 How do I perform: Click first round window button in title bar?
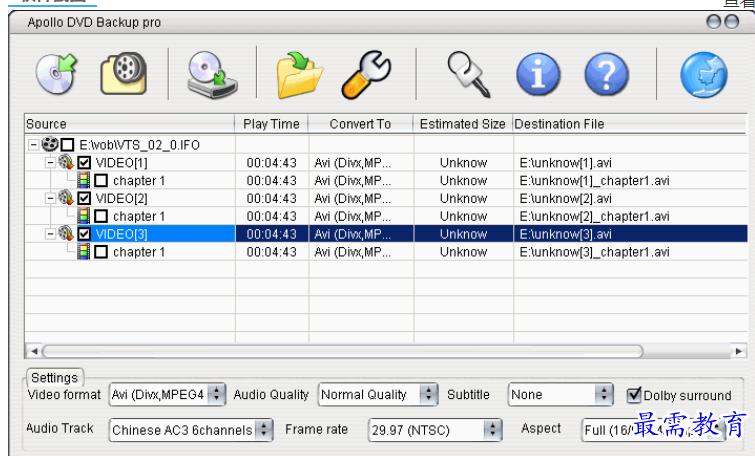[714, 22]
